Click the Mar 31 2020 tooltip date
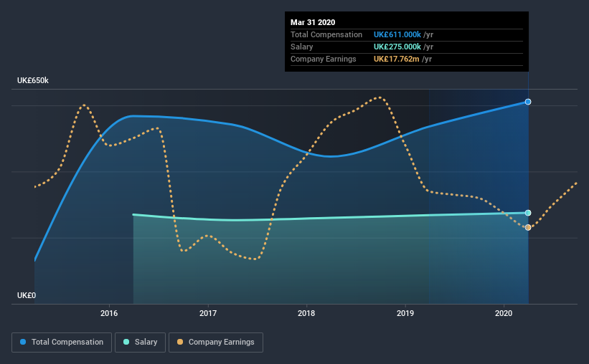This screenshot has height=364, width=589. pos(313,22)
